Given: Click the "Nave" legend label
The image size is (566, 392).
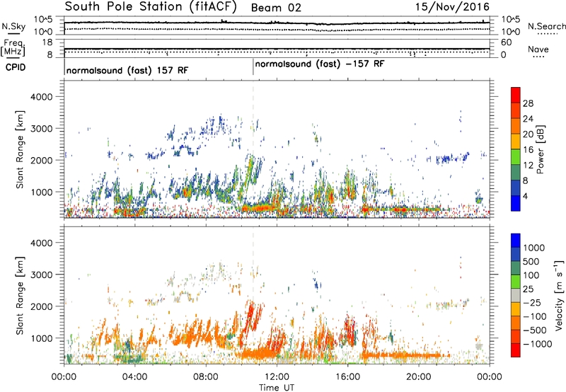Looking at the screenshot, I should pyautogui.click(x=538, y=49).
